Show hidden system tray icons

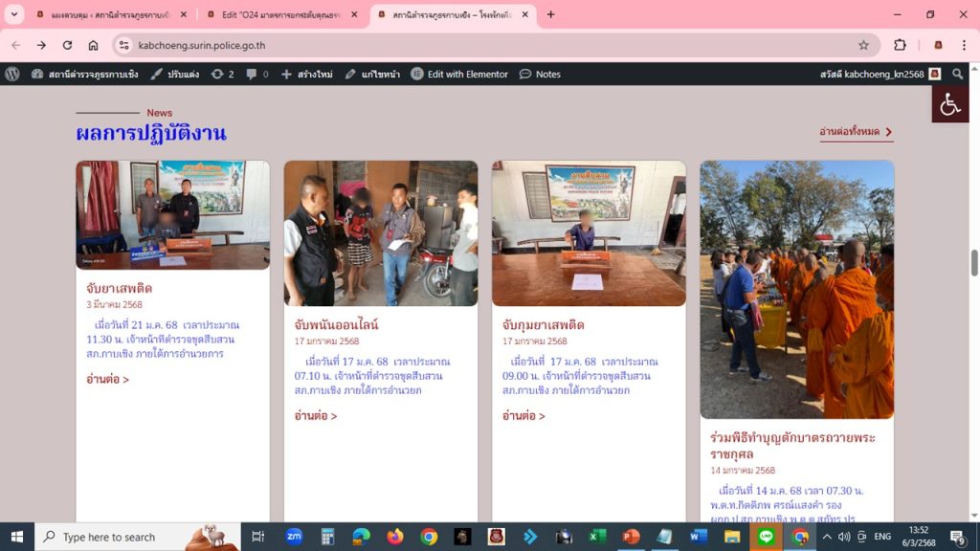click(827, 537)
